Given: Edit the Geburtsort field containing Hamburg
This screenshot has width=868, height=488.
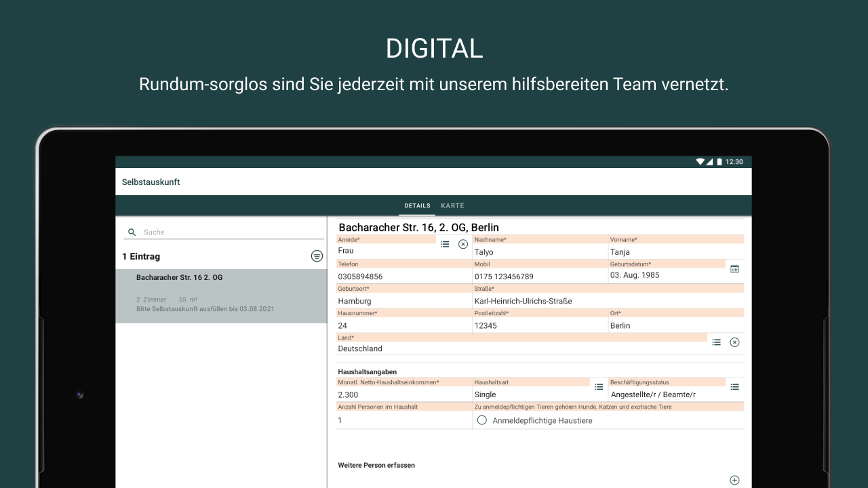Looking at the screenshot, I should tap(404, 296).
